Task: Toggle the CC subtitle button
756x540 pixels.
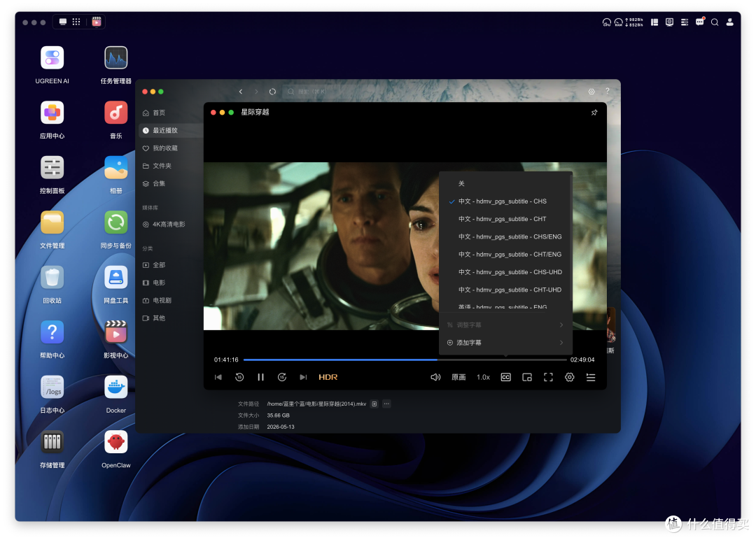Action: (x=506, y=377)
